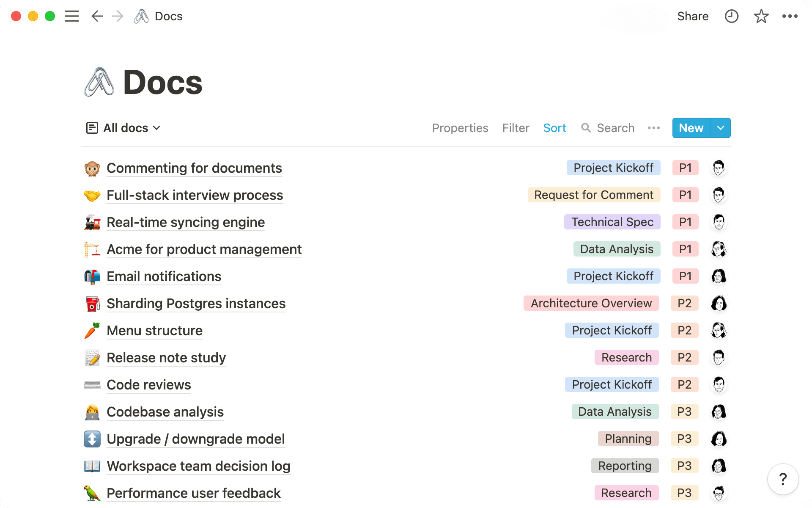Viewport: 812px width, 508px height.
Task: Open the Filter menu
Action: [516, 128]
